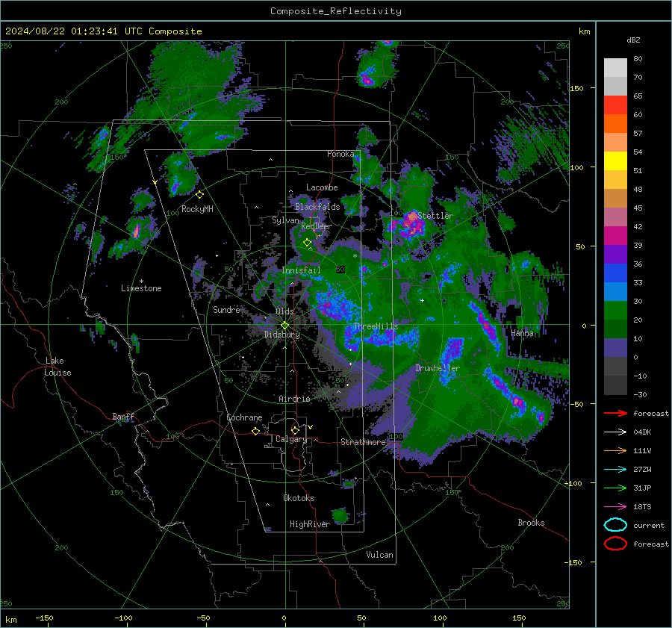Click the Limestone label
Image resolution: width=672 pixels, height=628 pixels.
pos(141,288)
